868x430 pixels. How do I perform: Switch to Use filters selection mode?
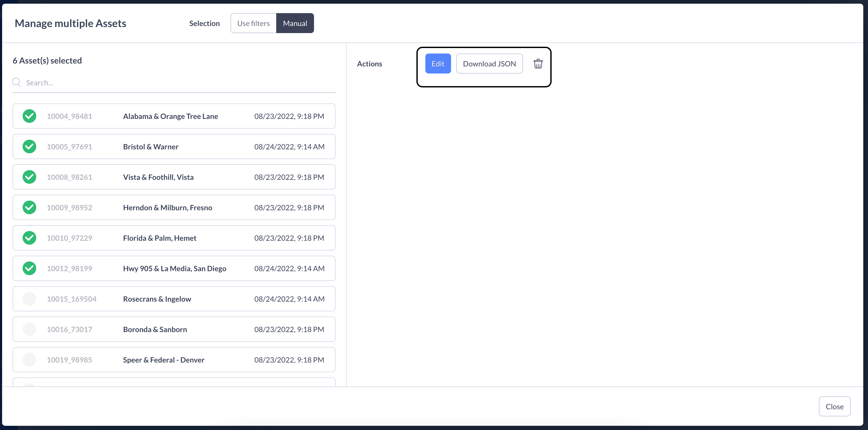(x=253, y=23)
